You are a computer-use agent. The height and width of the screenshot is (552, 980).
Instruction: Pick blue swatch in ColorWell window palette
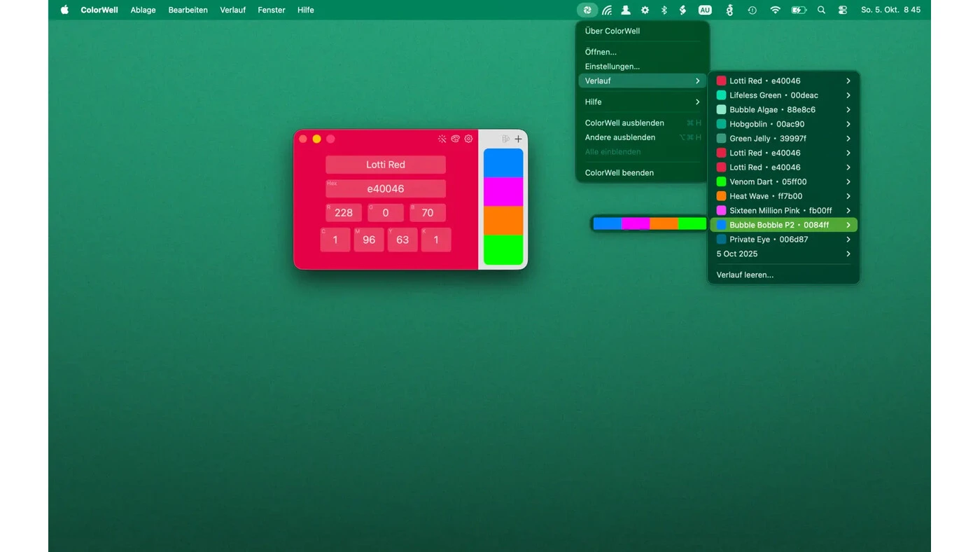[x=503, y=163]
